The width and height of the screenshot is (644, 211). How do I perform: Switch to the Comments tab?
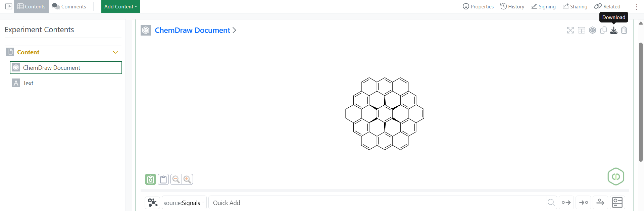coord(69,6)
